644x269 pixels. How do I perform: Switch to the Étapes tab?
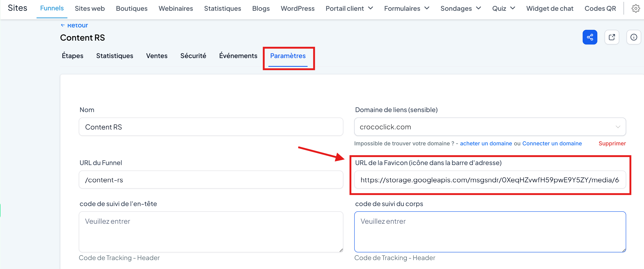pyautogui.click(x=72, y=56)
